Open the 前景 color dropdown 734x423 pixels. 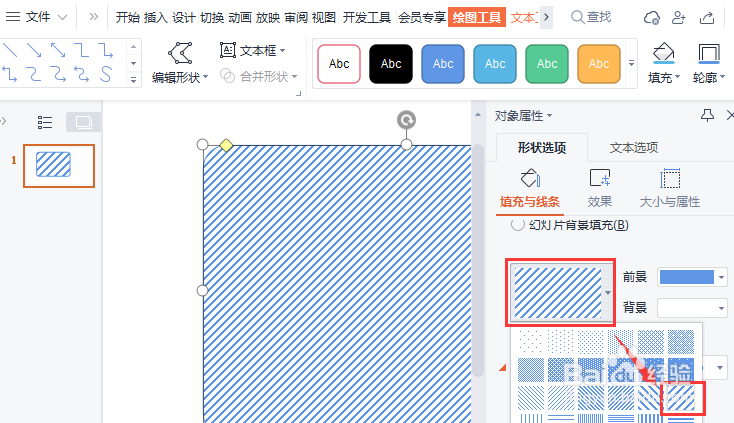692,277
